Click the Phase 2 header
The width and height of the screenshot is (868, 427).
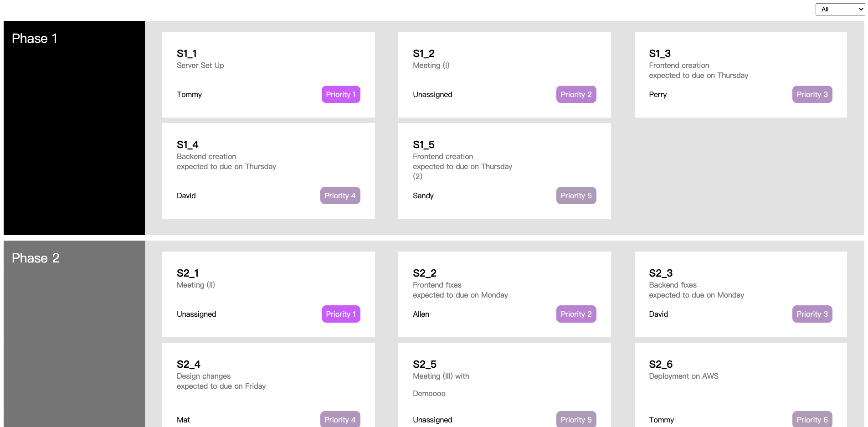pos(36,258)
